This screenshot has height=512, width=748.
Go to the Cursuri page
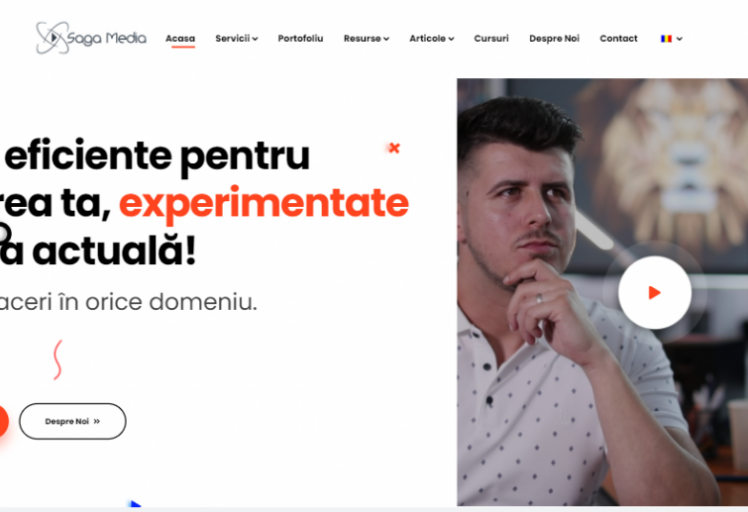[491, 38]
